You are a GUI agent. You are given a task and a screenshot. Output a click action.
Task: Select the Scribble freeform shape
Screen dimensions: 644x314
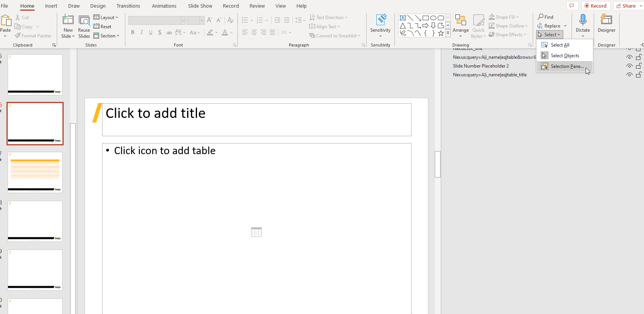[403, 33]
